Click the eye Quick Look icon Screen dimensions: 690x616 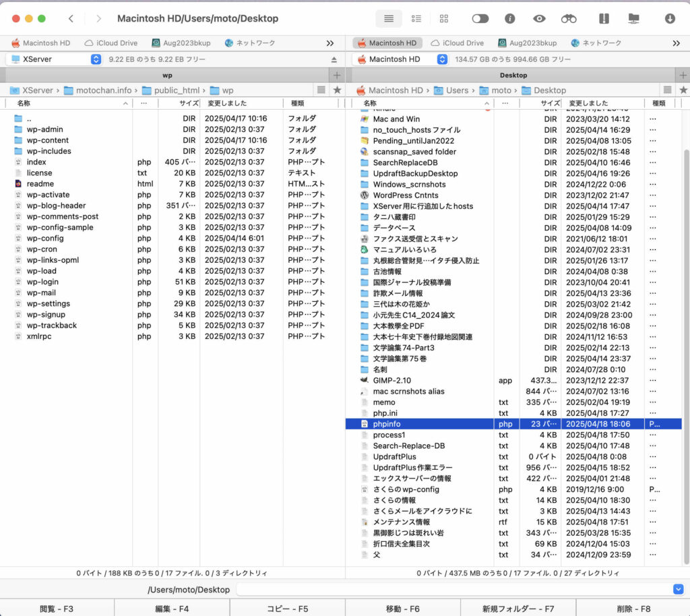point(539,18)
